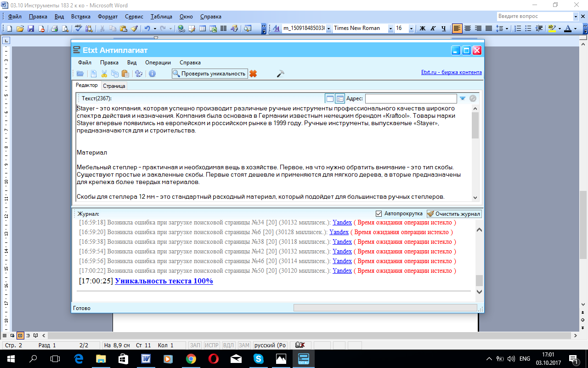
Task: Open Etxt.ru - биржа контента link
Action: [x=452, y=72]
